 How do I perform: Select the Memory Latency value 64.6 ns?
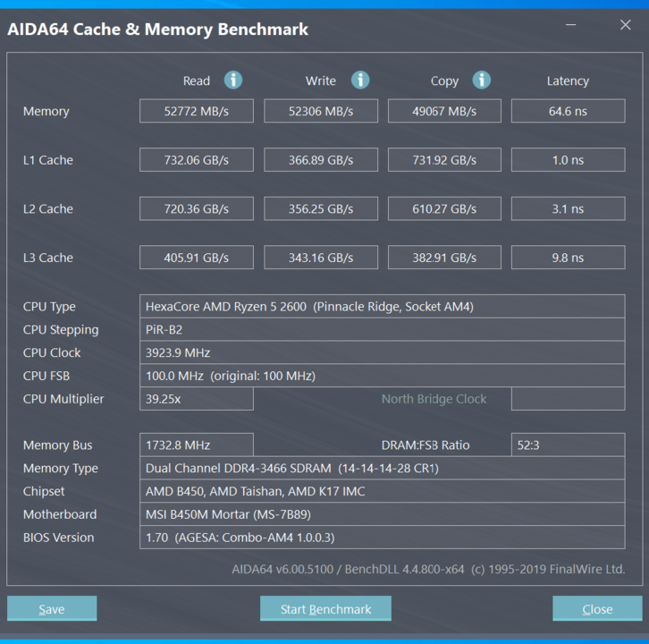click(569, 111)
